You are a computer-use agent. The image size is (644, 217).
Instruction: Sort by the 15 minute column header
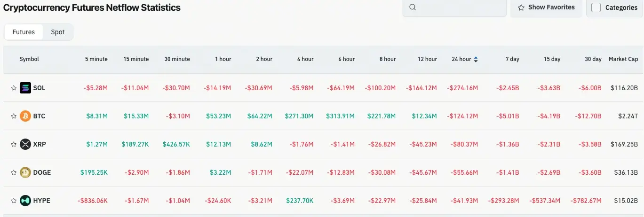point(136,59)
